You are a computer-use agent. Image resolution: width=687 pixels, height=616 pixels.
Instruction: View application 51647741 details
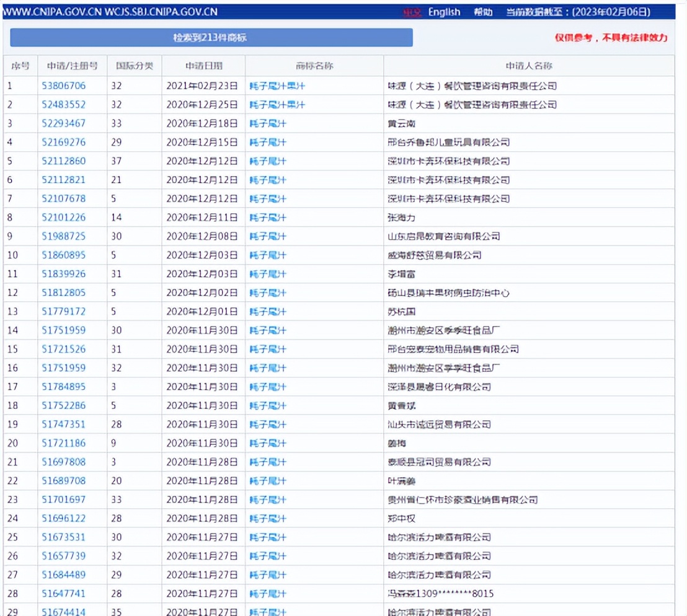pyautogui.click(x=64, y=593)
